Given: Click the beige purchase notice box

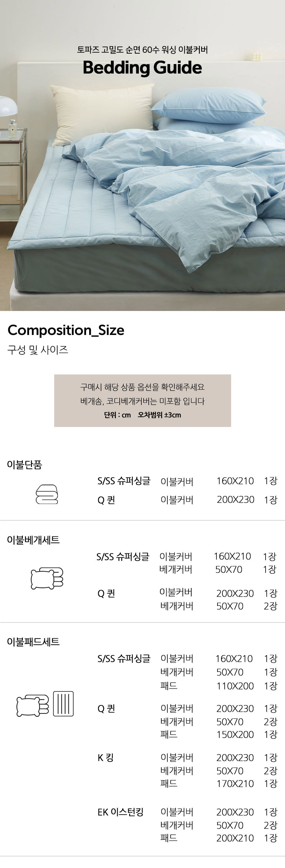Looking at the screenshot, I should [x=142, y=401].
